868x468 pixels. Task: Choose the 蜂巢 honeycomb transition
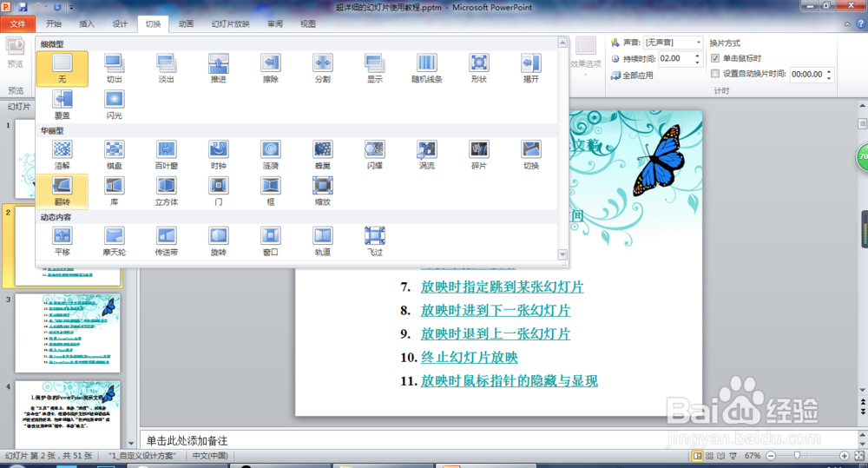coord(322,155)
